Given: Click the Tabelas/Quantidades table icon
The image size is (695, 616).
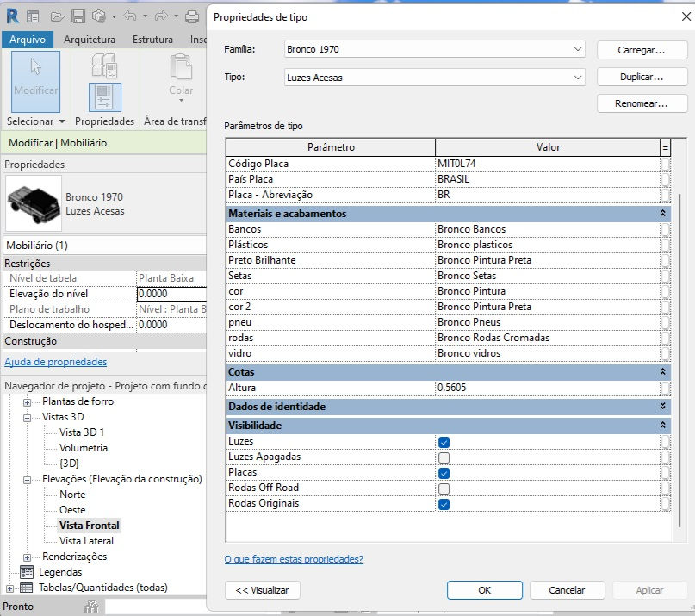Looking at the screenshot, I should [x=27, y=588].
